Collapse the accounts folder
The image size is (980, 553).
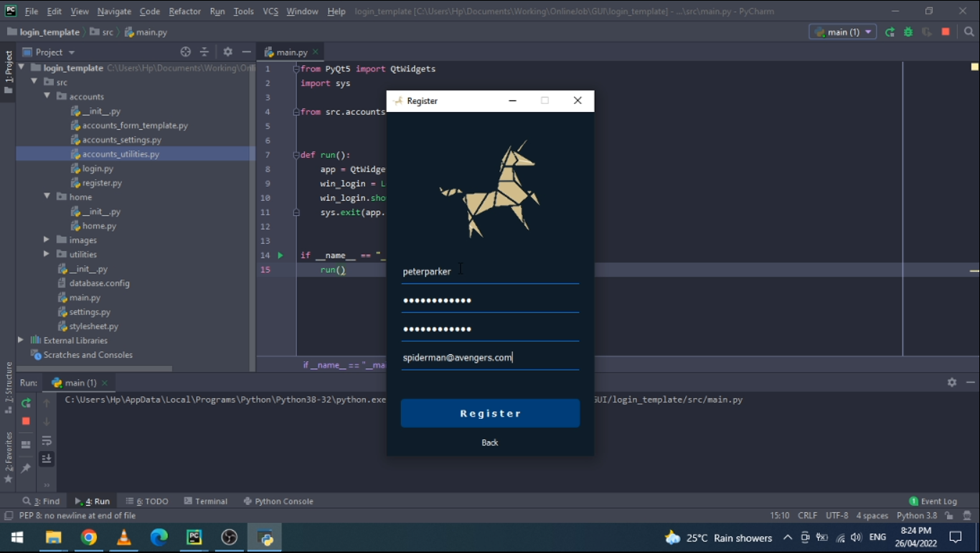point(47,96)
